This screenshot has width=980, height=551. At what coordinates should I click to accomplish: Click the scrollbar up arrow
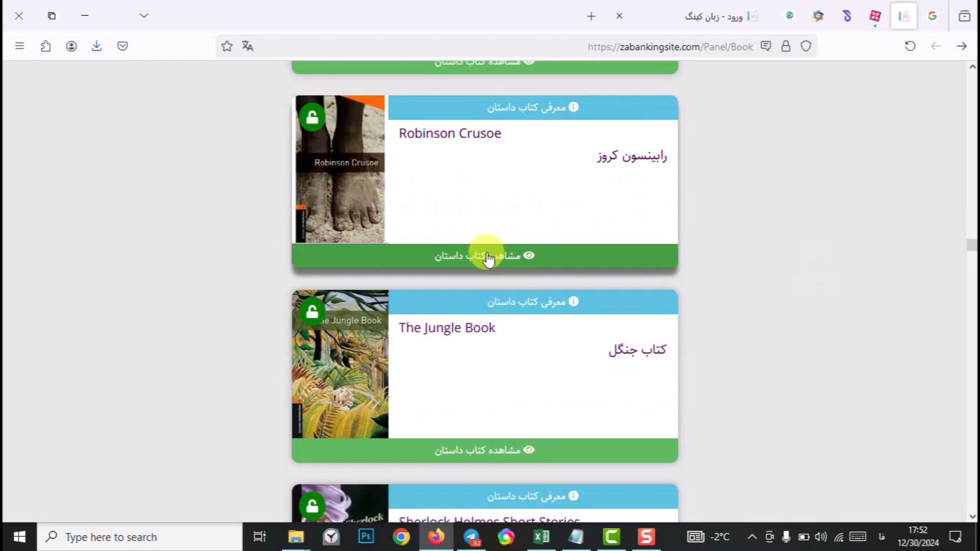972,67
